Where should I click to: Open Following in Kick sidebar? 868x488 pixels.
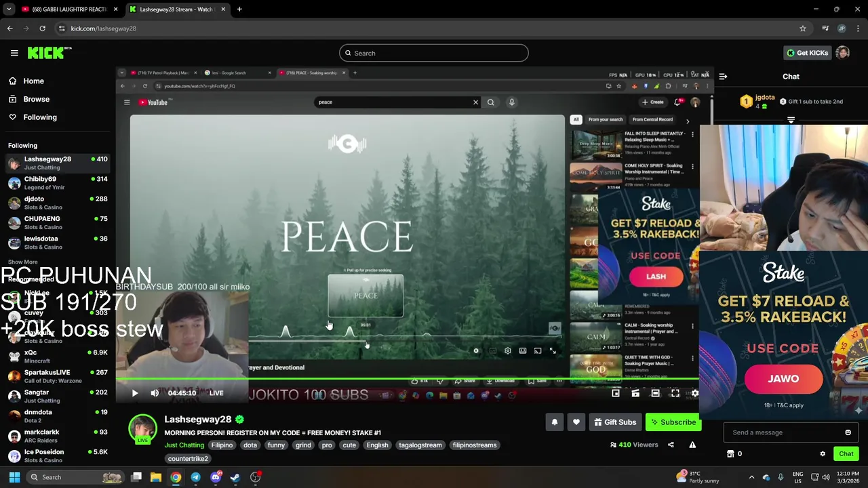33,117
